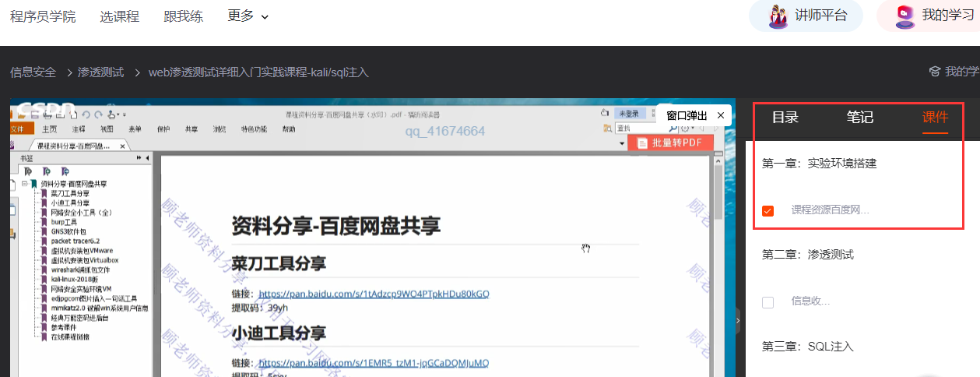980x377 pixels.
Task: Click the 渗透测试 breadcrumb
Action: (100, 72)
